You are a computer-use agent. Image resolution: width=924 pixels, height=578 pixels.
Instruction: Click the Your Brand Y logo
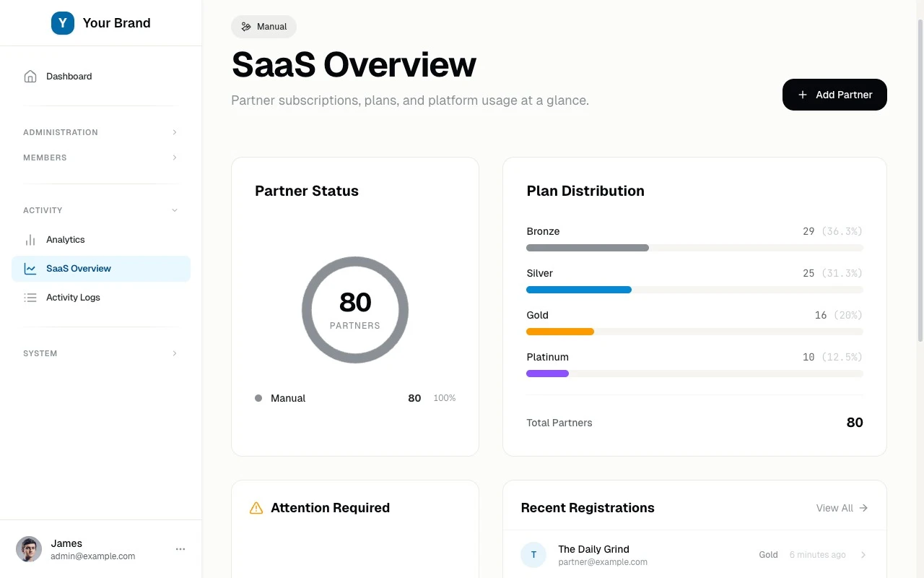pyautogui.click(x=63, y=23)
